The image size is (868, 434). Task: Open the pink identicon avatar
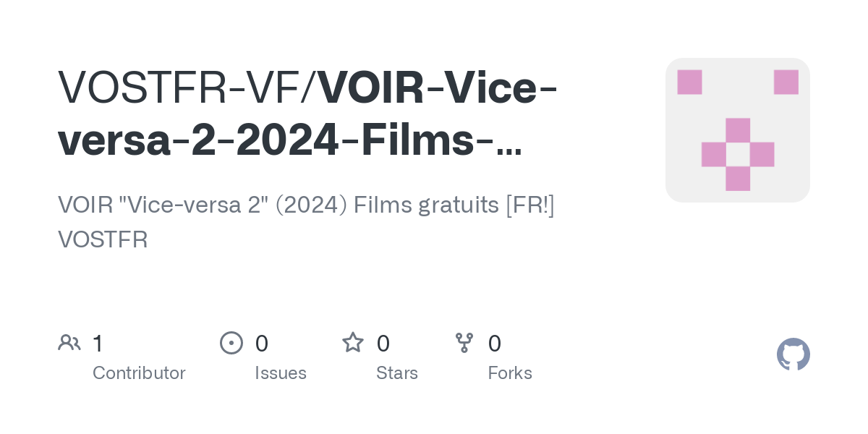(738, 130)
